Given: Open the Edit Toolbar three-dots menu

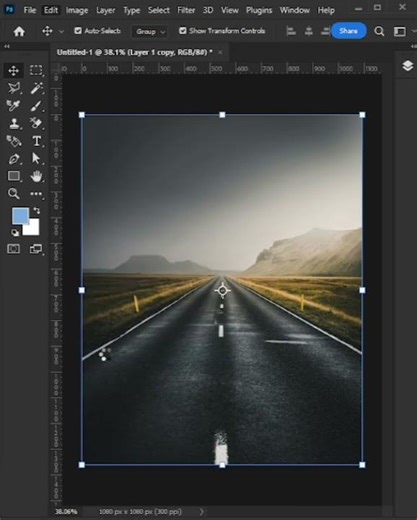Looking at the screenshot, I should point(36,194).
